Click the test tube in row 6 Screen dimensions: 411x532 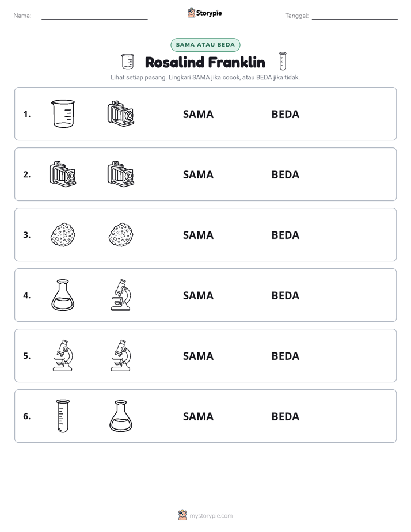click(x=63, y=416)
